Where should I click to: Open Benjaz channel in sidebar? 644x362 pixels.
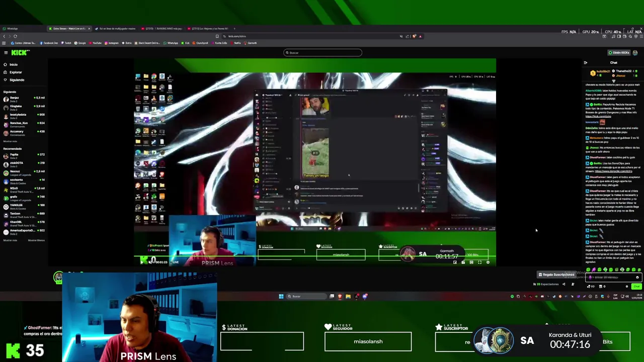[x=24, y=99]
